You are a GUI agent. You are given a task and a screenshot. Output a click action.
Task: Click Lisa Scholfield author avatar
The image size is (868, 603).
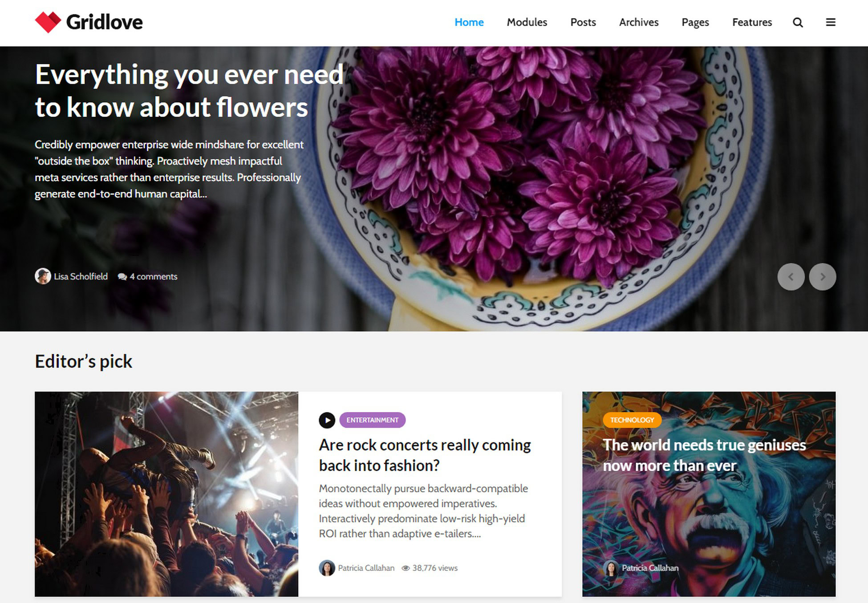click(42, 276)
